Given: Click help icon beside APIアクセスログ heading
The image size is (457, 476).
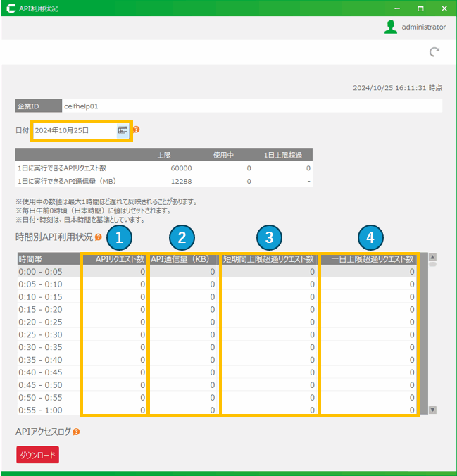Looking at the screenshot, I should click(76, 432).
